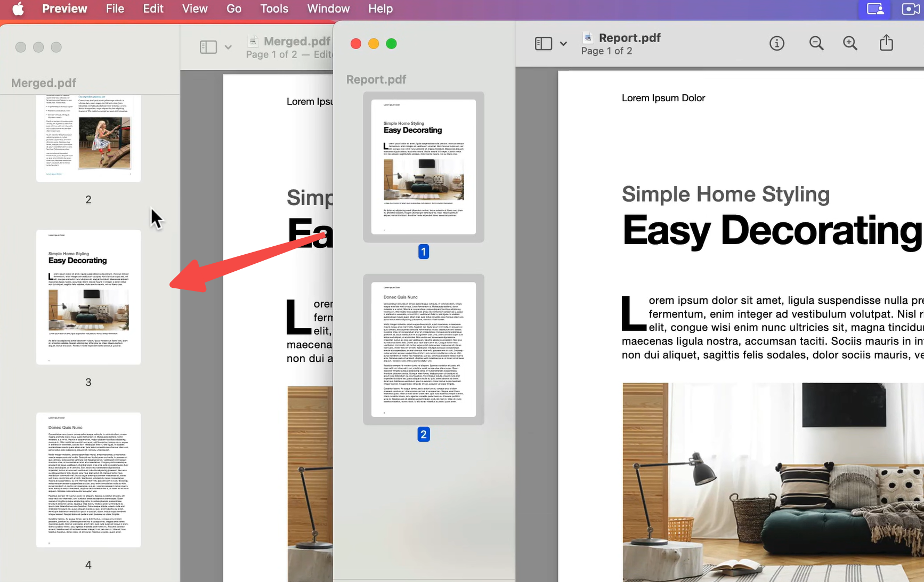Image resolution: width=924 pixels, height=582 pixels.
Task: Click the 'Simple Home Styling' subtitle in Report.pdf
Action: click(x=726, y=195)
